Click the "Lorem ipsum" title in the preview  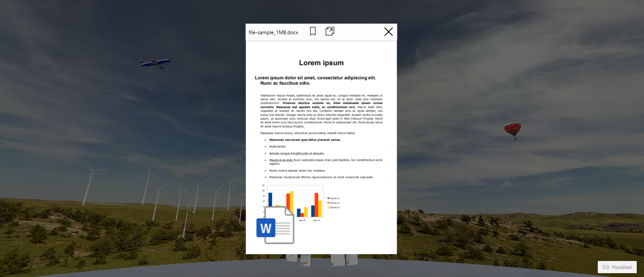pos(321,63)
